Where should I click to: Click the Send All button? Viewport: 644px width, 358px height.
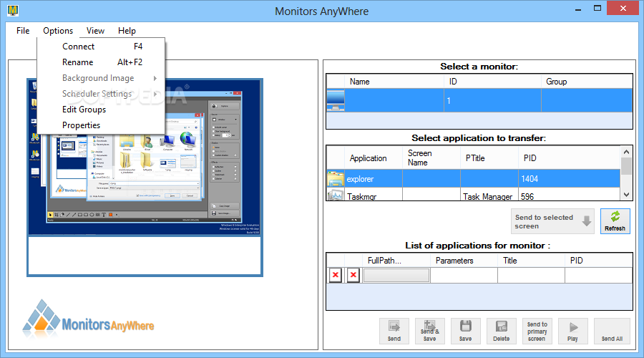click(612, 331)
